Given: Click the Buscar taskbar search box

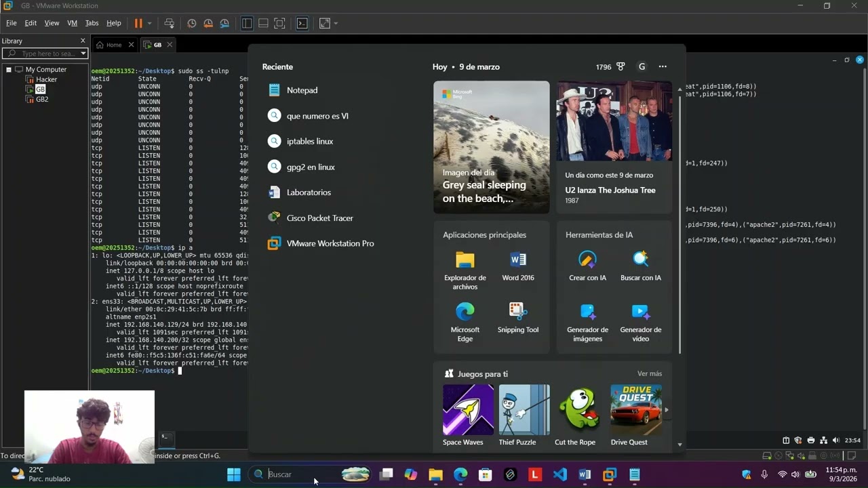Looking at the screenshot, I should pos(310,474).
